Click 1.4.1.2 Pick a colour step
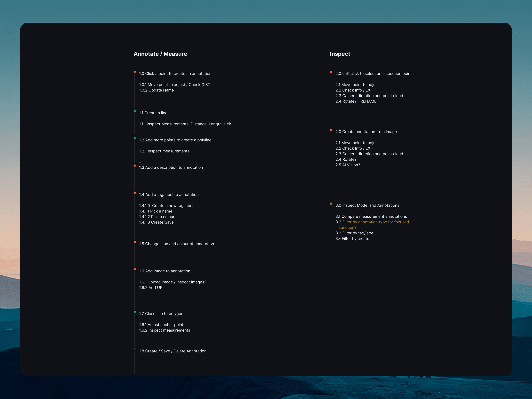This screenshot has width=532, height=399. coord(157,217)
